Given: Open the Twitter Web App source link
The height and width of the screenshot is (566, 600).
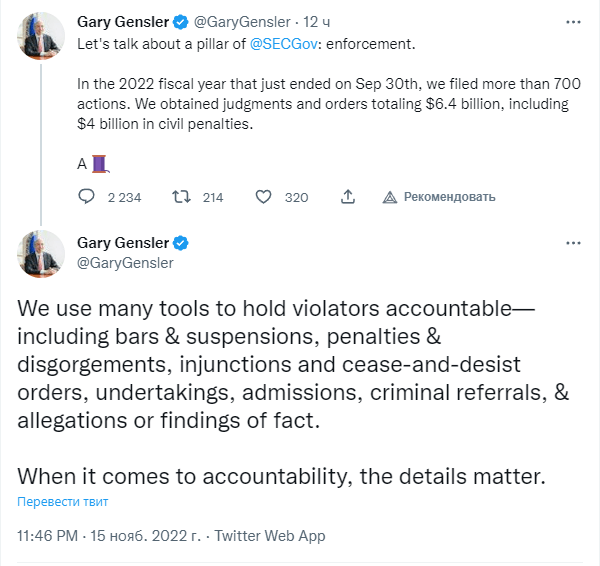Looking at the screenshot, I should pos(270,536).
